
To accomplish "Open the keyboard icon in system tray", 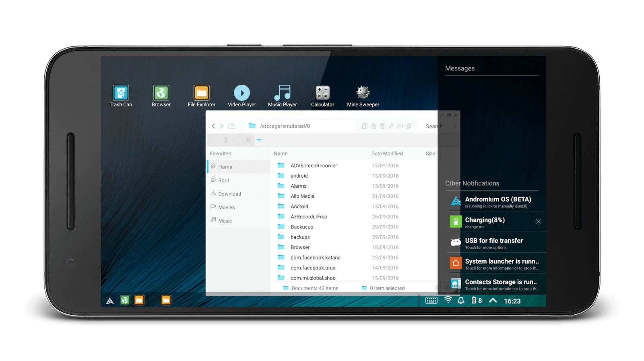I will (x=431, y=301).
